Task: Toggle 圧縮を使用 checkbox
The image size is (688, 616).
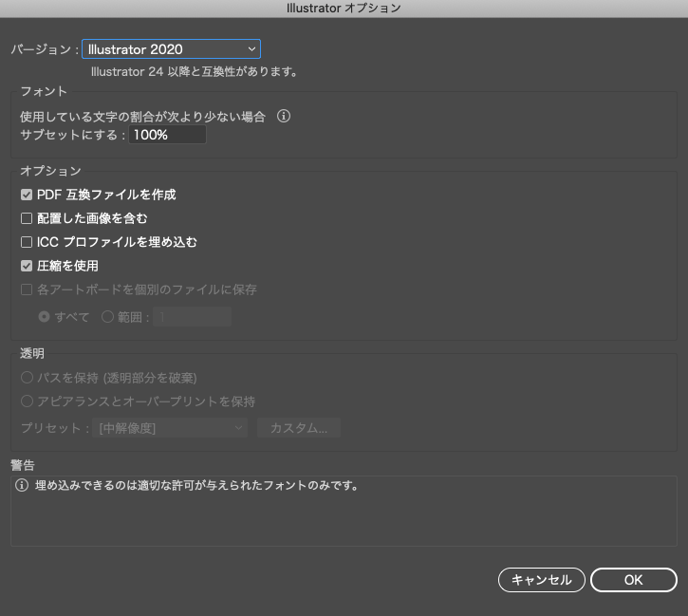Action: (27, 266)
